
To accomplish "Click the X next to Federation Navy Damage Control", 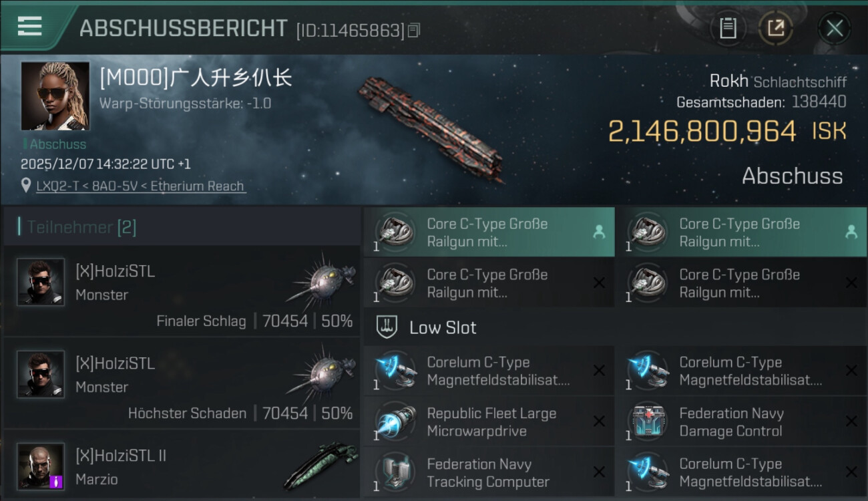I will 851,422.
